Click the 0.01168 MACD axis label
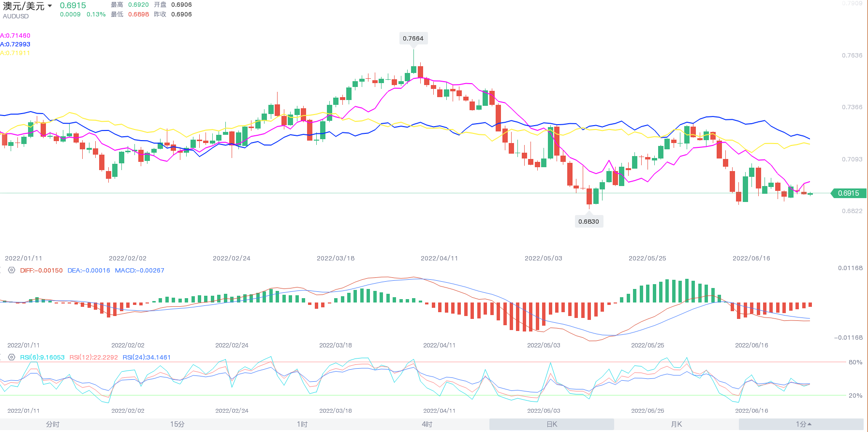Viewport: 868px width, 432px height. coord(850,268)
